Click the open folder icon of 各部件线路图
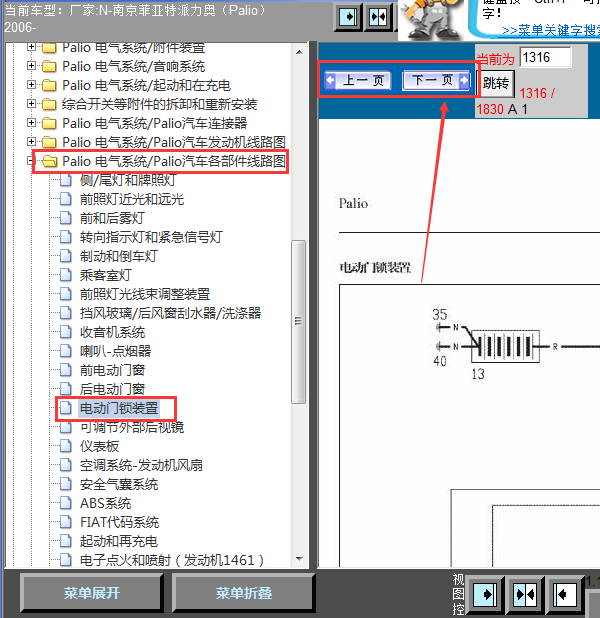 [49, 161]
